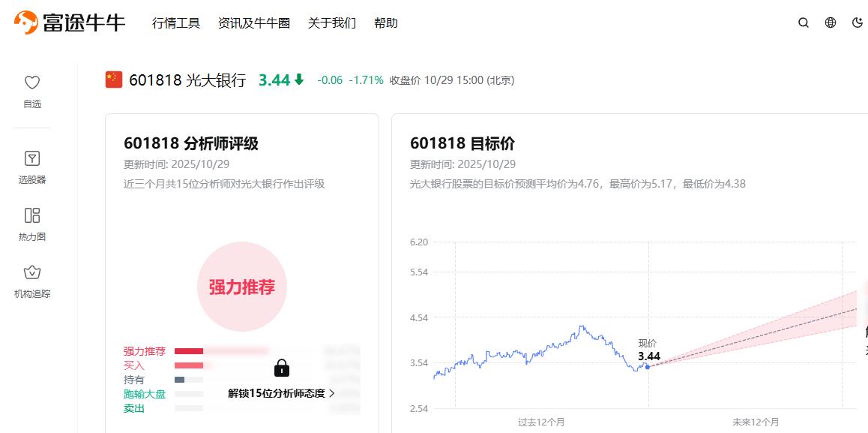Screen dimensions: 868x433
Task: Open the 机构追踪 icon
Action: pos(32,272)
